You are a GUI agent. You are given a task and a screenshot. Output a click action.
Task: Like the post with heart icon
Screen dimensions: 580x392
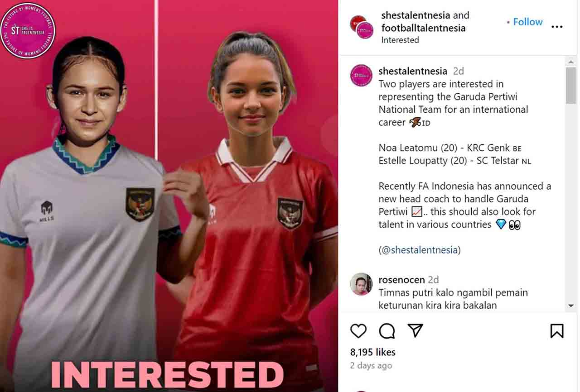358,331
